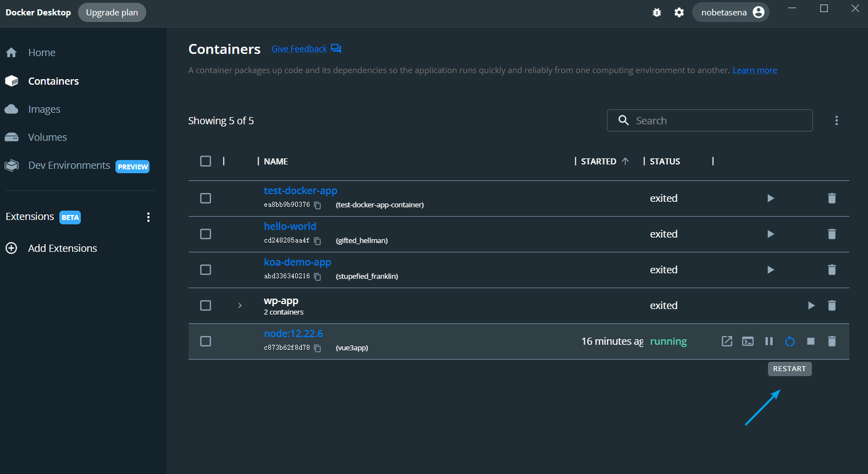The image size is (868, 474).
Task: Click into the container Search field
Action: click(x=715, y=120)
